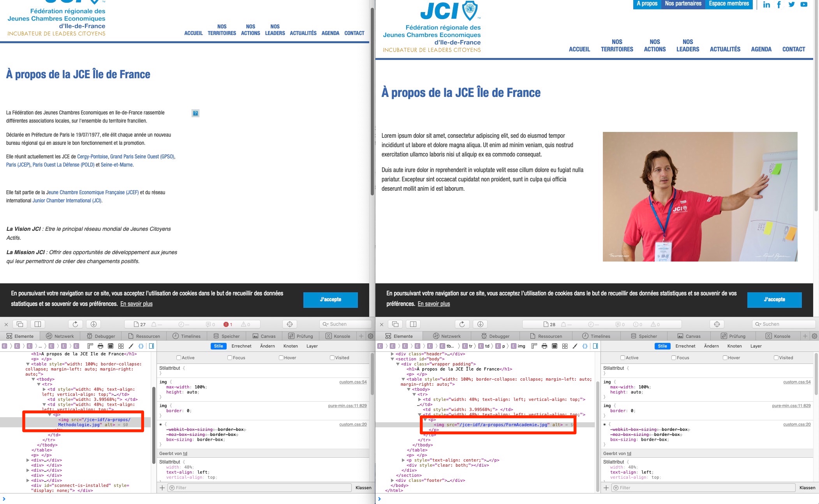
Task: Collapse table node in left DOM tree
Action: pyautogui.click(x=28, y=364)
